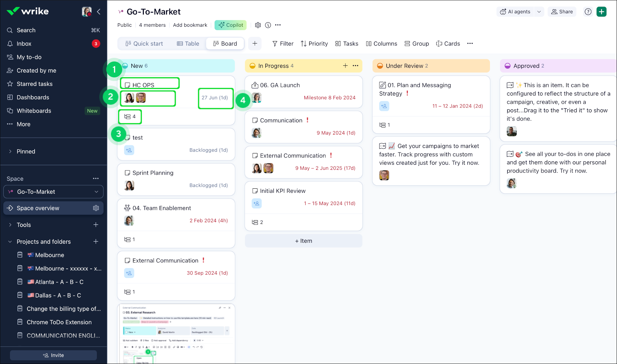The width and height of the screenshot is (617, 364).
Task: Click the Invite button
Action: [53, 355]
